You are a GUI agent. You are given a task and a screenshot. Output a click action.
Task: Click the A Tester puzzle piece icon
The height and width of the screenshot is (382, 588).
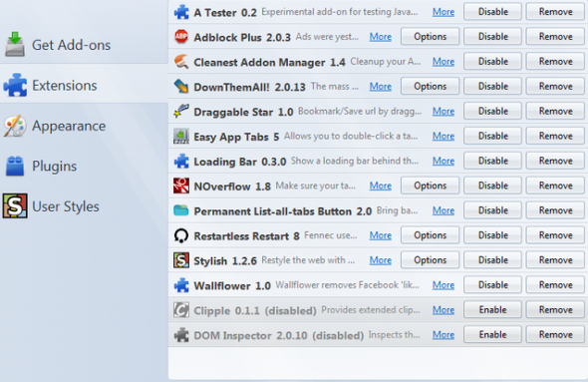pyautogui.click(x=181, y=12)
